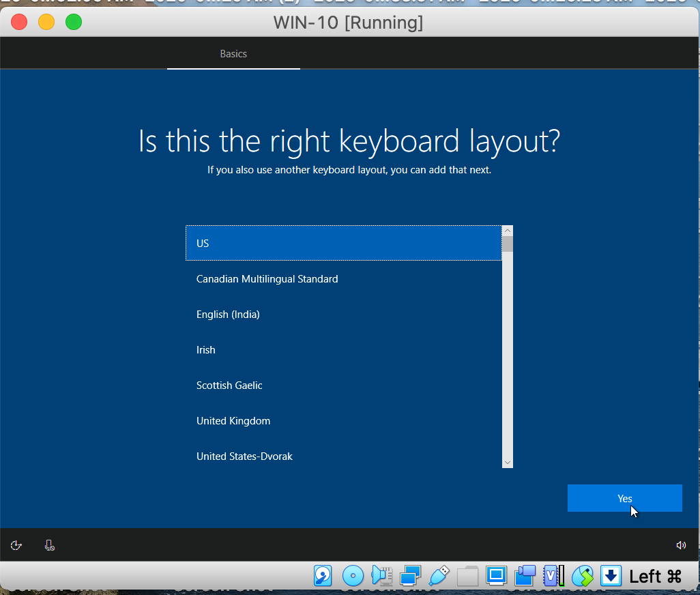Open the optical disc drive indicator
This screenshot has height=595, width=700.
coord(353,576)
